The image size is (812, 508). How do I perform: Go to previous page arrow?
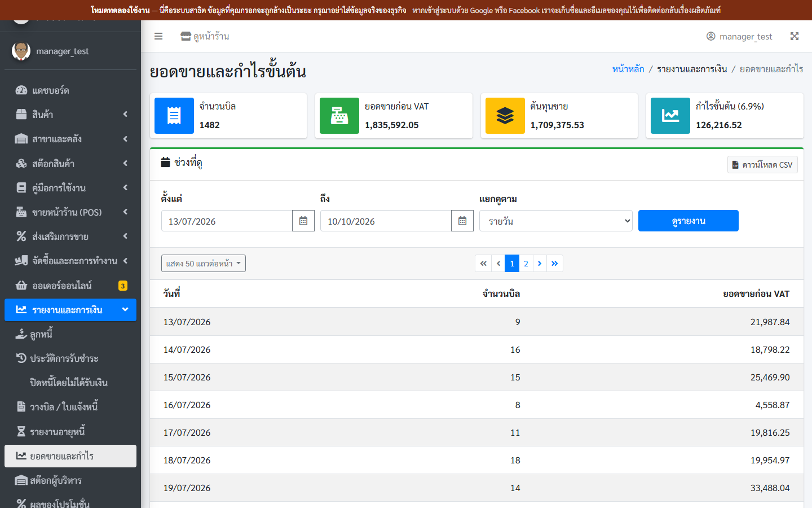click(x=498, y=264)
